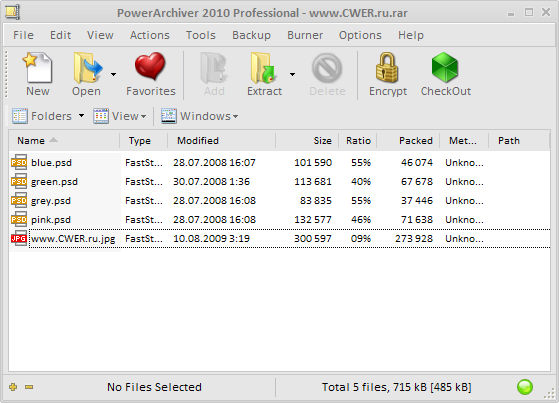Click the Extract folder icon

tap(264, 68)
